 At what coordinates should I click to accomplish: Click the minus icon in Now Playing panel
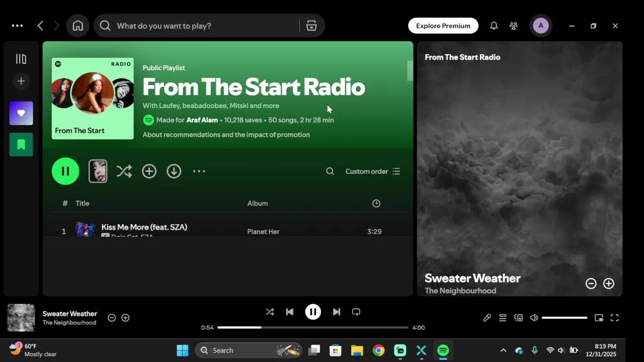[x=591, y=284]
